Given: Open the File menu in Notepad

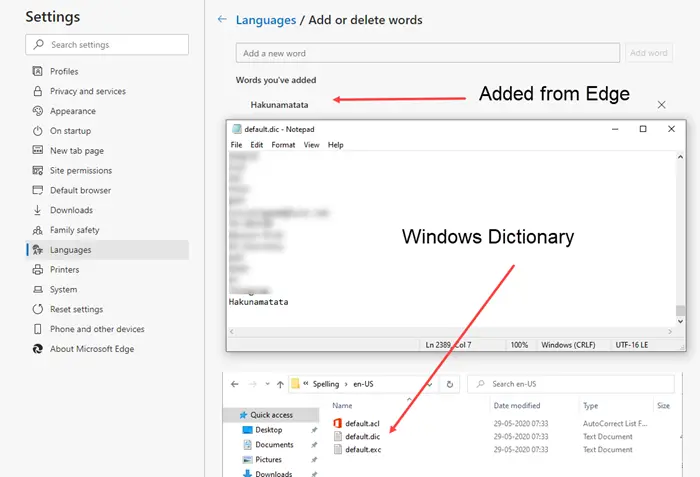Looking at the screenshot, I should (x=236, y=145).
